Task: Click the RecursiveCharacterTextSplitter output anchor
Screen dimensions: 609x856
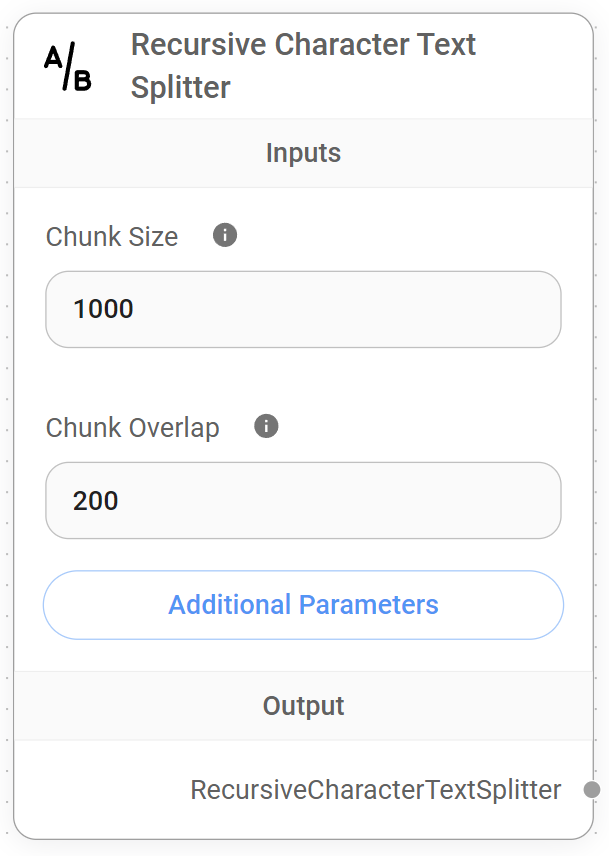Action: coord(592,790)
